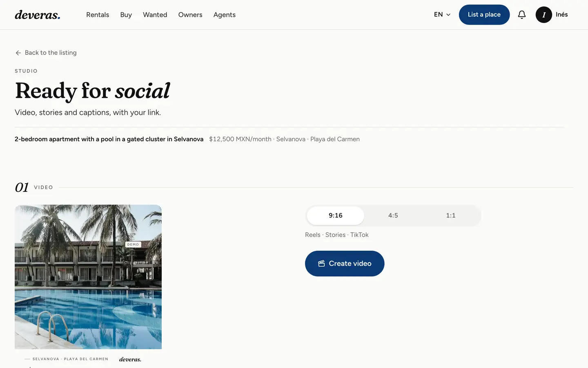The image size is (588, 368).
Task: Open the EN language dropdown
Action: click(x=442, y=14)
